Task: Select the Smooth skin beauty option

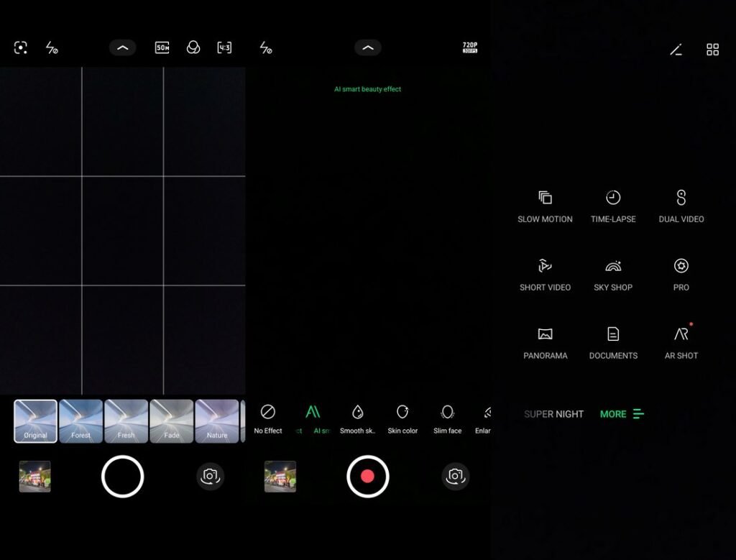Action: pos(358,419)
